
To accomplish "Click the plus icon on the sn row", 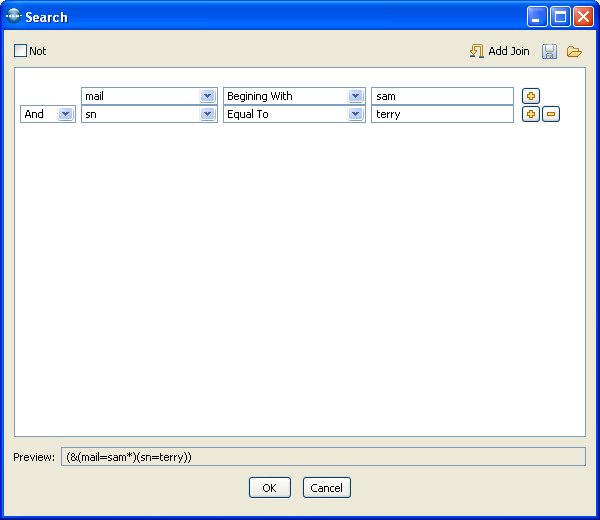I will pyautogui.click(x=531, y=114).
